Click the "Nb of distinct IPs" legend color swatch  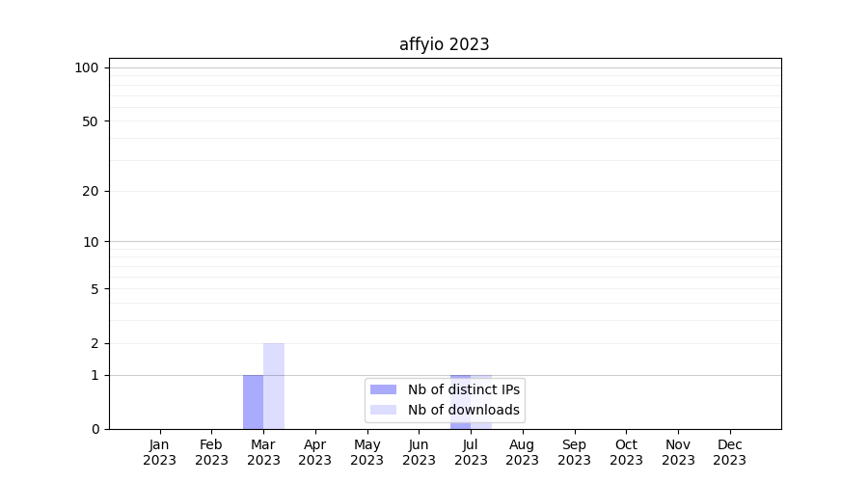click(383, 389)
